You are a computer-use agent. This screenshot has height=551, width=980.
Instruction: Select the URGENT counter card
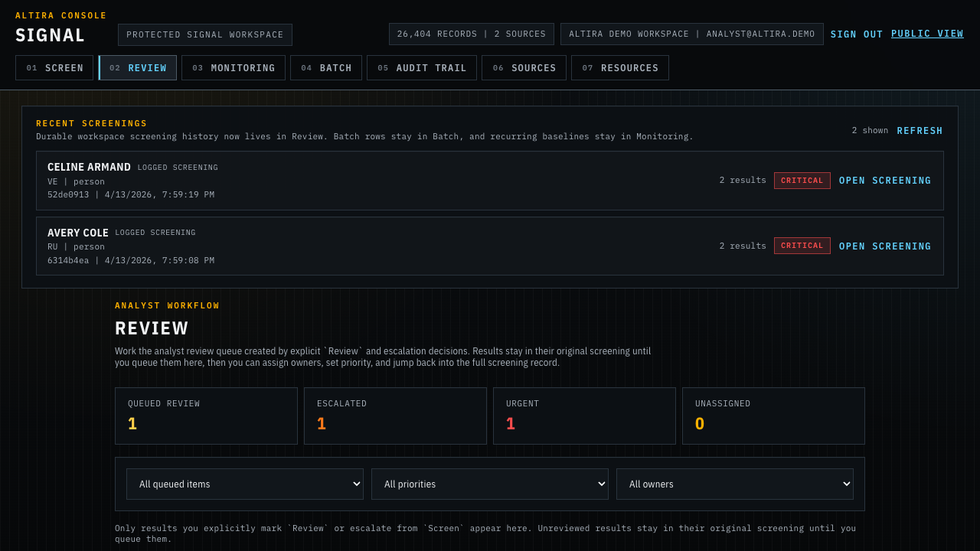pyautogui.click(x=584, y=416)
